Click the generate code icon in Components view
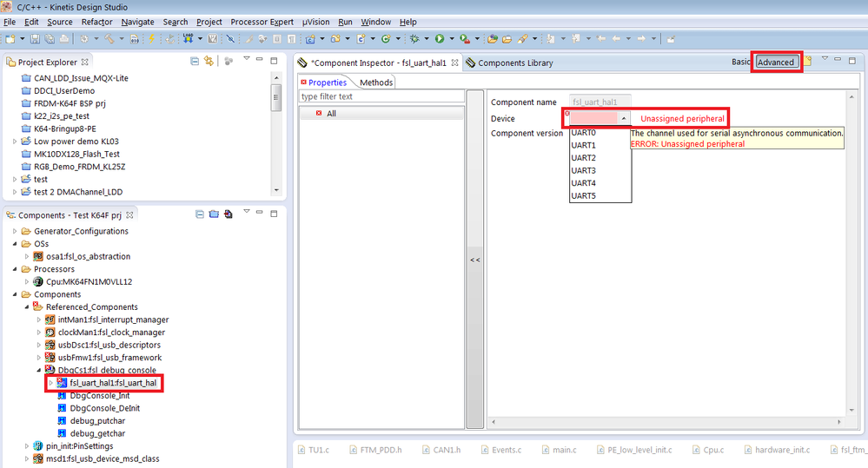The image size is (868, 468). pyautogui.click(x=228, y=214)
